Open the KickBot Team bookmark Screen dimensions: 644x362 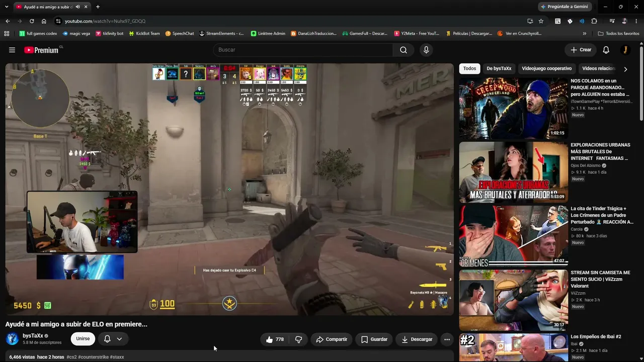[144, 34]
